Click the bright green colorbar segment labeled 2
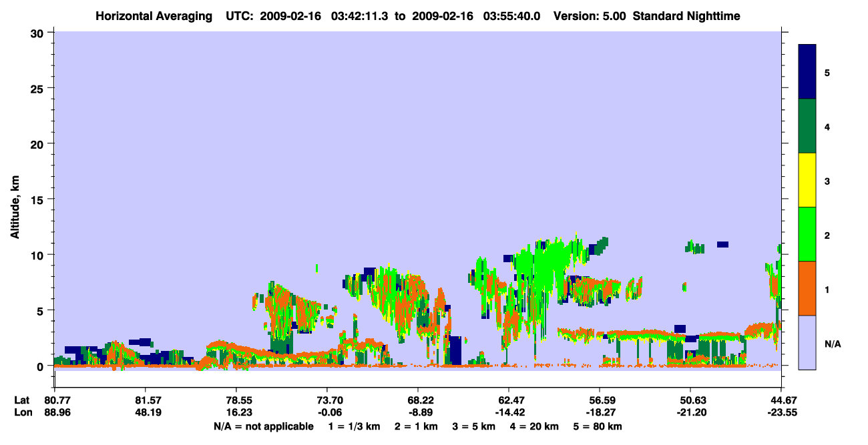Viewport: 868px width, 445px height. (x=807, y=234)
